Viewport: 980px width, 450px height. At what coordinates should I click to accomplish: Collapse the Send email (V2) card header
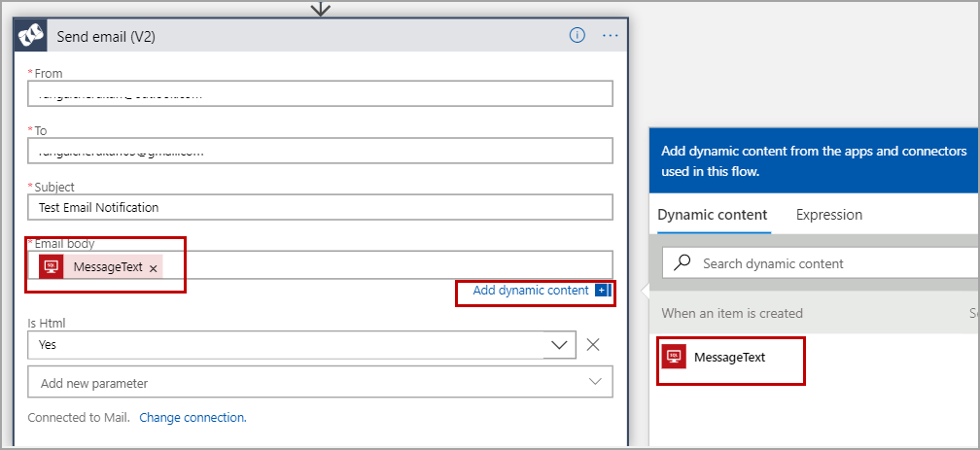click(x=292, y=36)
